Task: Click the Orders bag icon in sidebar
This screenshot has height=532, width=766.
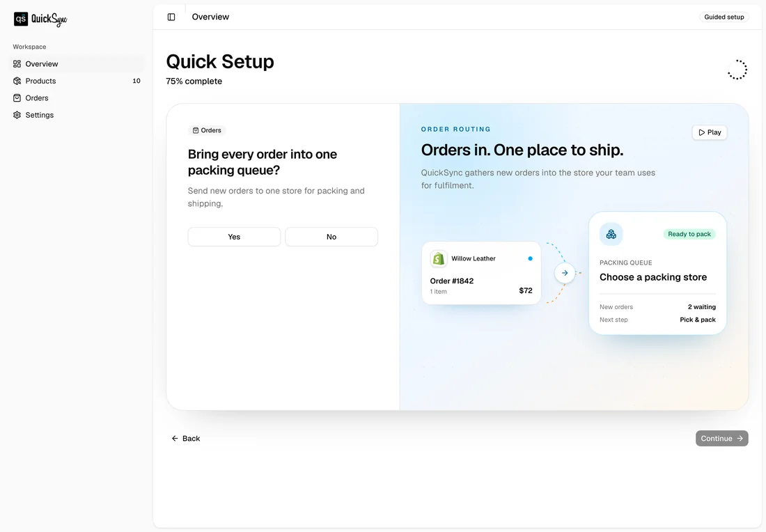Action: 17,98
